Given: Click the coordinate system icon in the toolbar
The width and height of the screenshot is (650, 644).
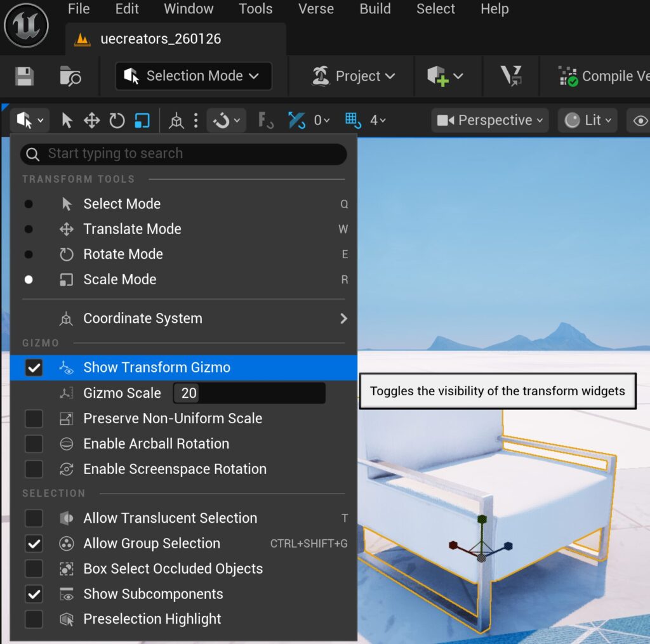Looking at the screenshot, I should click(x=176, y=121).
